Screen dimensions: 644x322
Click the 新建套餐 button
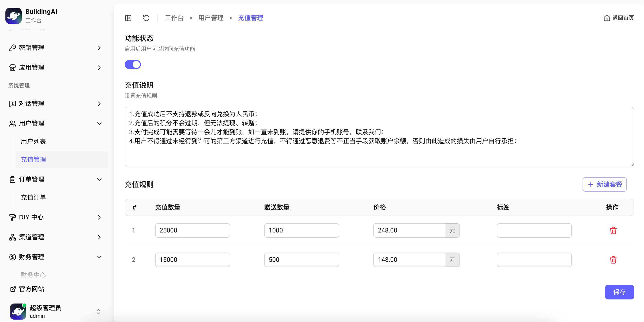[604, 184]
